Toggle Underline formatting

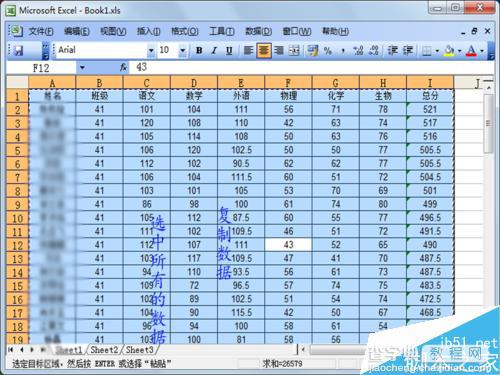[x=229, y=51]
